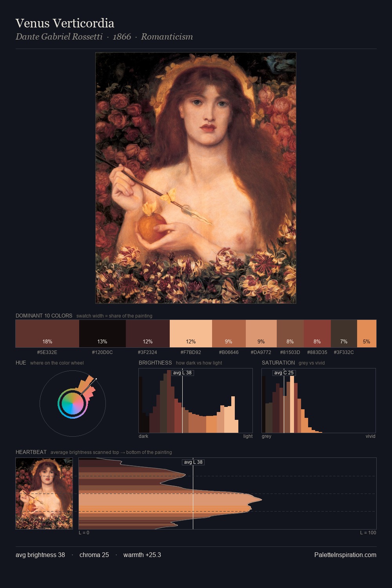Click the hex label #DA9772
The image size is (392, 588).
click(261, 352)
